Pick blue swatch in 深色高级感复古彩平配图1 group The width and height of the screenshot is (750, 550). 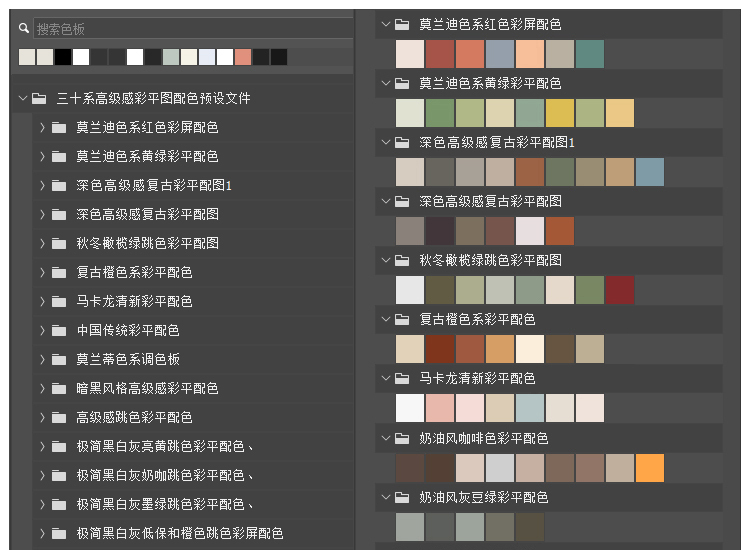[650, 172]
